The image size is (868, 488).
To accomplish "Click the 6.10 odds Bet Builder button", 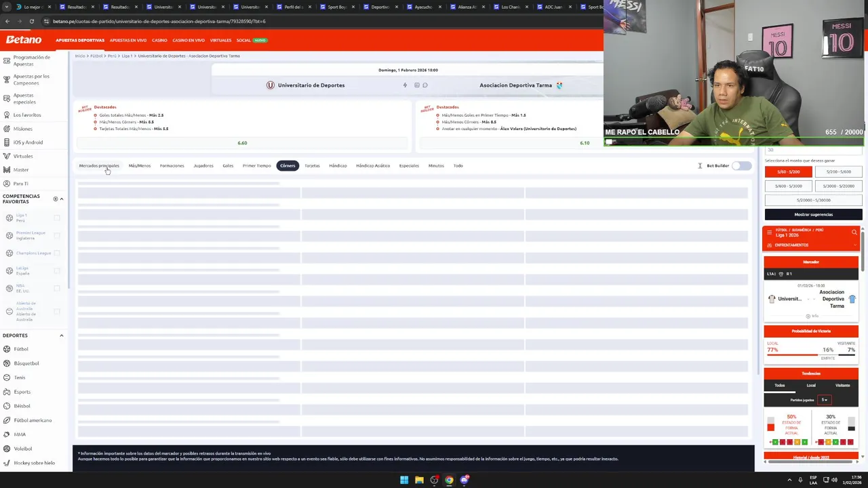I will coord(585,143).
